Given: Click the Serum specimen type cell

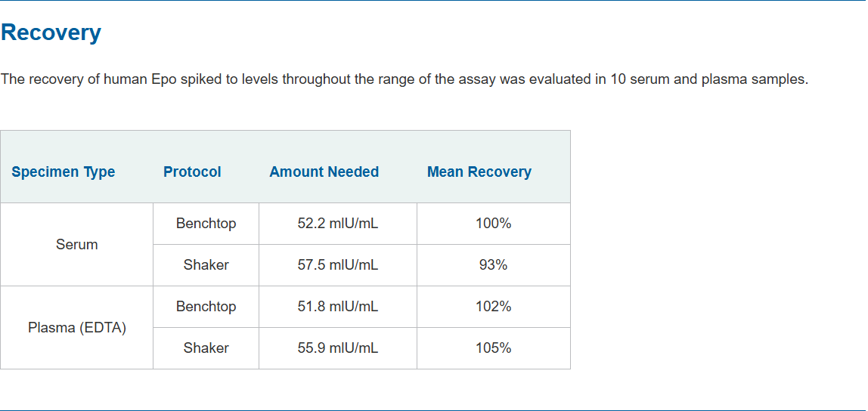Looking at the screenshot, I should click(77, 245).
